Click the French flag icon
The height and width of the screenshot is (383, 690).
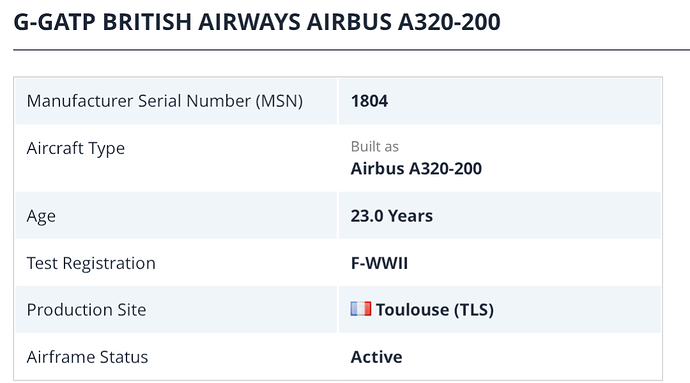point(360,309)
